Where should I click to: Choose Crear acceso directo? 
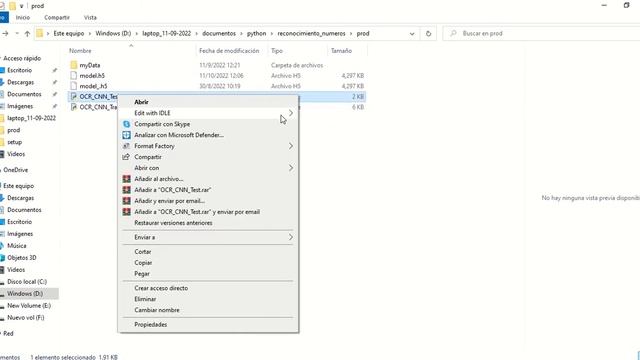coord(161,288)
